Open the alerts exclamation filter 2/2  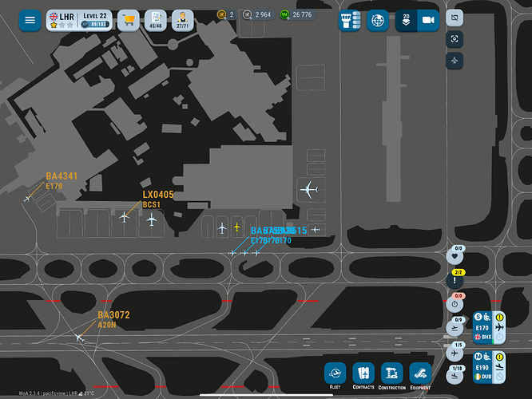(455, 279)
